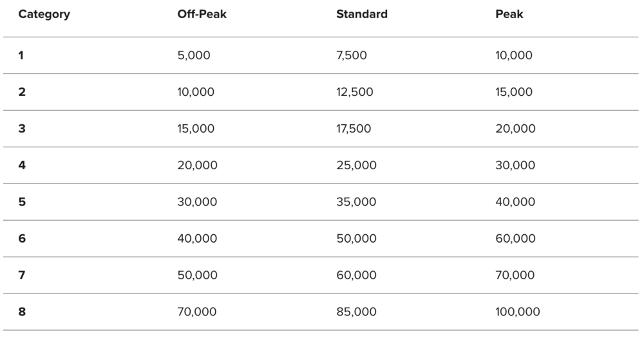Click the 12,500 Standard value
This screenshot has height=343, width=644.
[354, 92]
